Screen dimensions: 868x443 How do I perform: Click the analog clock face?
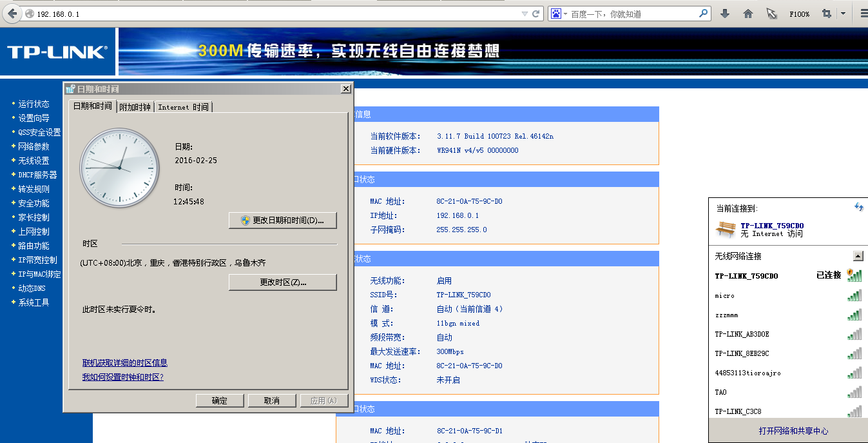(x=119, y=168)
